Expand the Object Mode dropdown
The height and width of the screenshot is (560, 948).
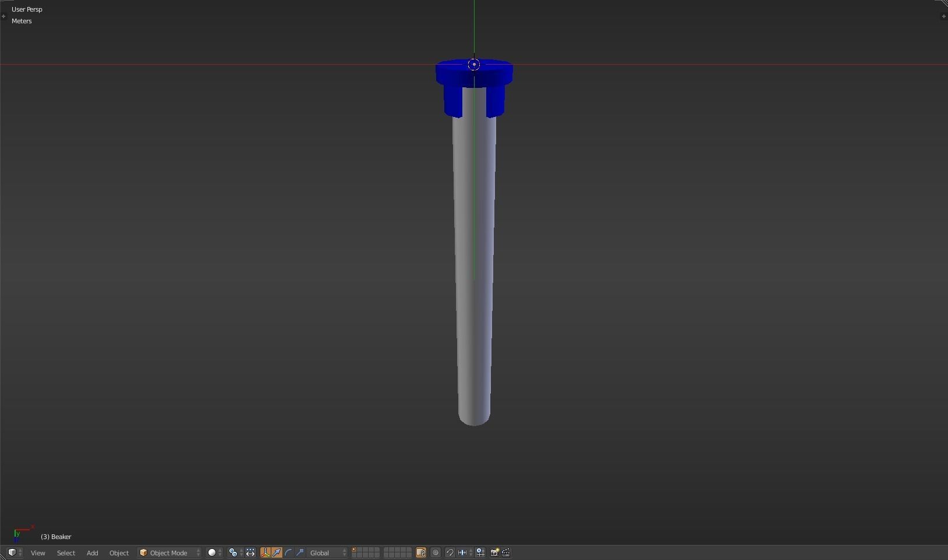click(x=169, y=552)
